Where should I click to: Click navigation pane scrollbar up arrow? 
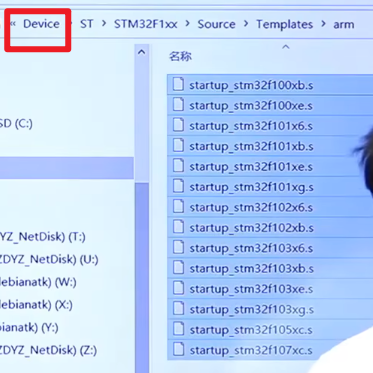(141, 52)
